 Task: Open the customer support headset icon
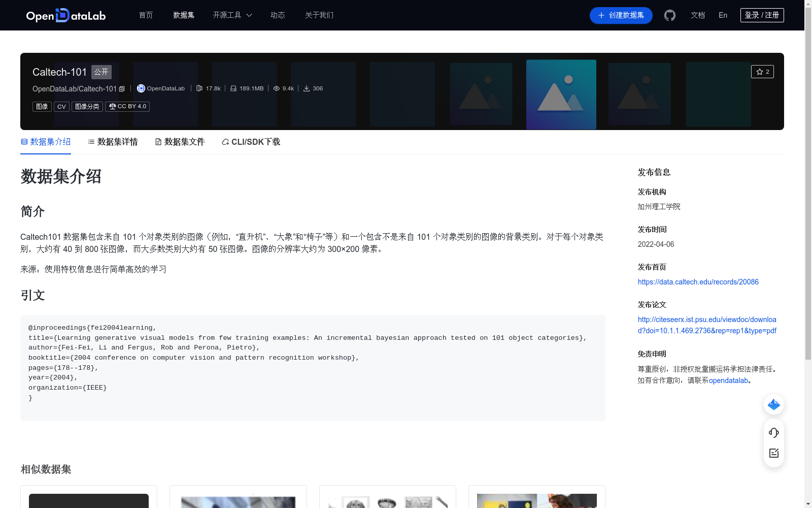[774, 432]
